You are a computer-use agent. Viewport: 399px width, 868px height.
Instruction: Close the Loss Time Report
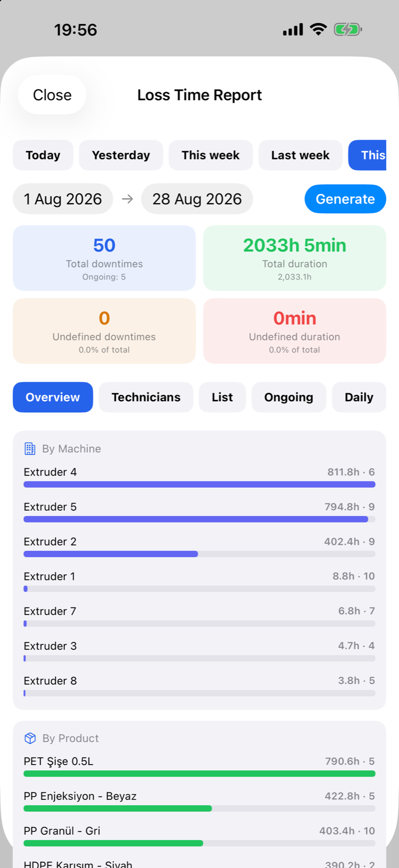52,95
